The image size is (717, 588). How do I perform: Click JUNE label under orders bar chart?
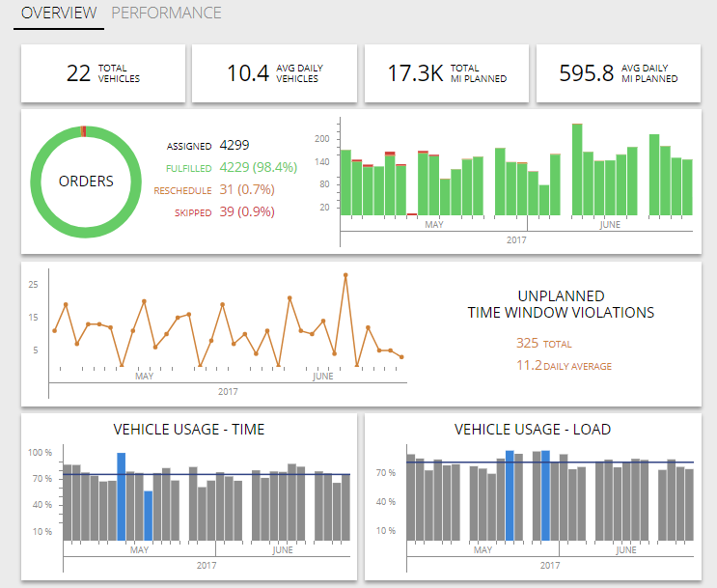pyautogui.click(x=610, y=225)
